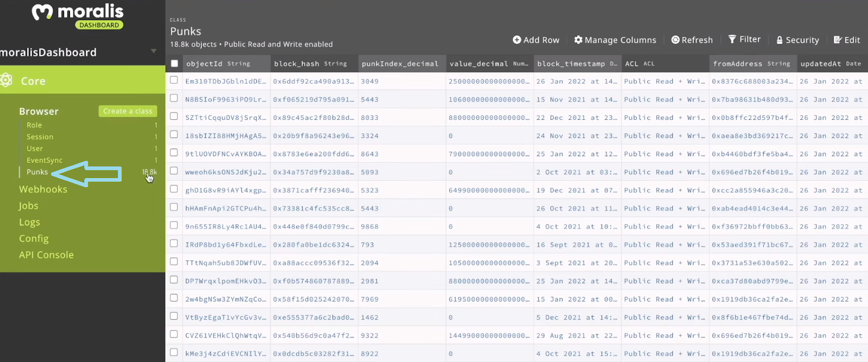The width and height of the screenshot is (868, 362).
Task: Check the row with punkIndex 5323
Action: [174, 189]
